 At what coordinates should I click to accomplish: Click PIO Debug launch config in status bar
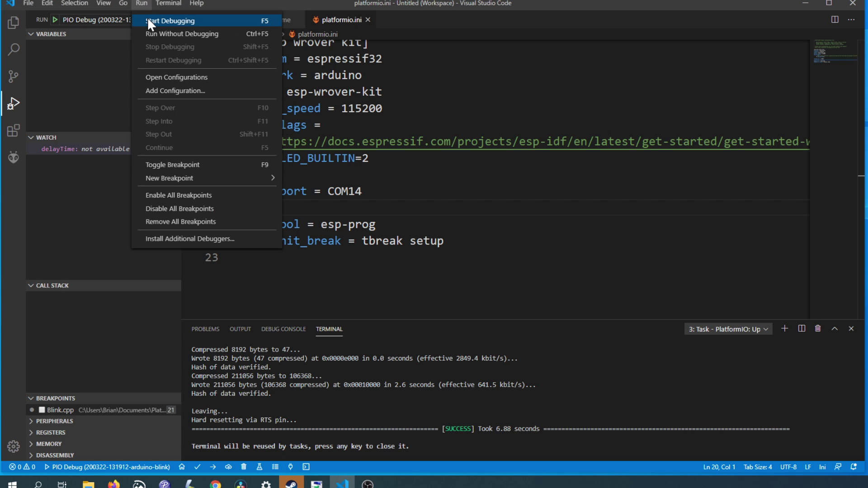coord(107,467)
